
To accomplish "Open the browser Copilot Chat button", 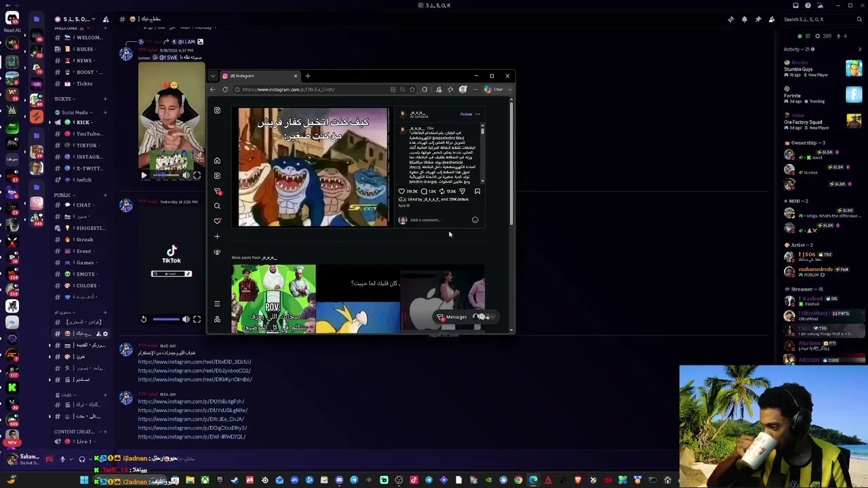I will click(x=494, y=89).
